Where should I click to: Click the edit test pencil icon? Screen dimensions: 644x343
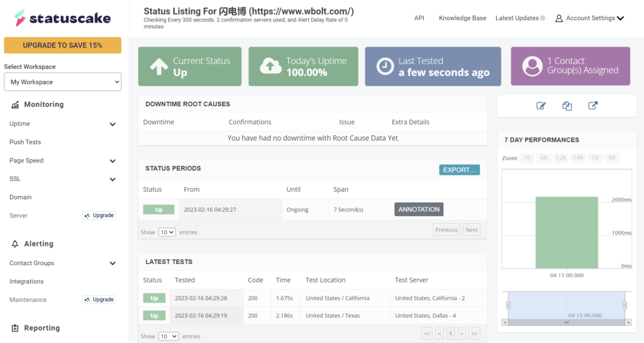[541, 106]
